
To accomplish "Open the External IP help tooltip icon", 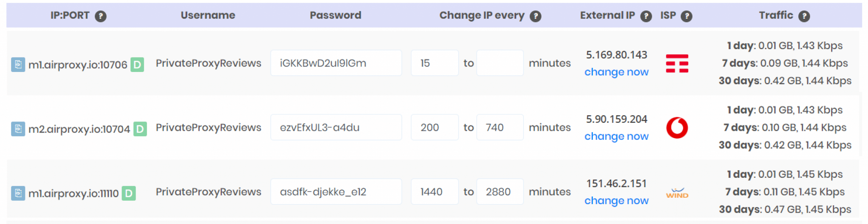I will [646, 16].
